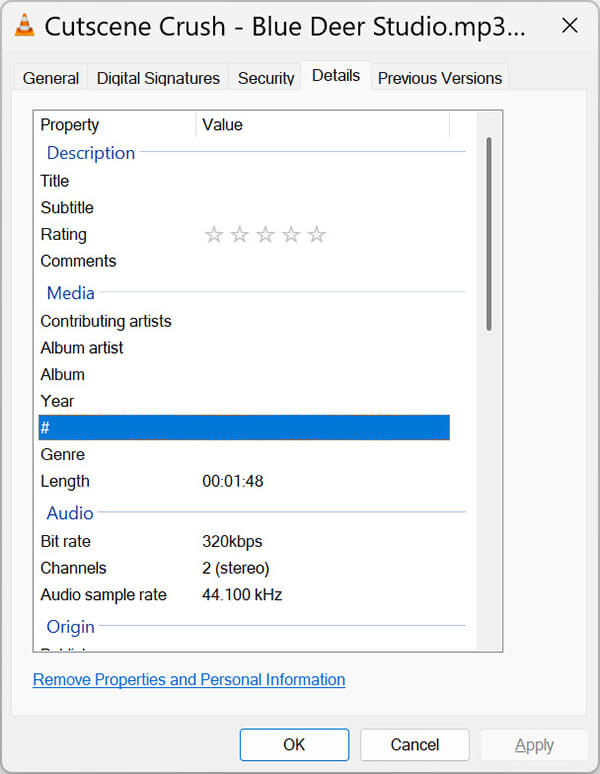Select the Length property label

coord(65,481)
